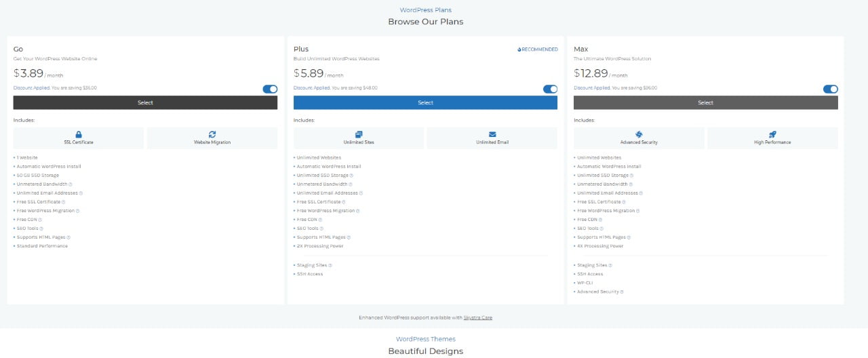Screen dimensions: 868x358
Task: Open info icon beside Max Unlimited SSD Storage
Action: tap(631, 175)
